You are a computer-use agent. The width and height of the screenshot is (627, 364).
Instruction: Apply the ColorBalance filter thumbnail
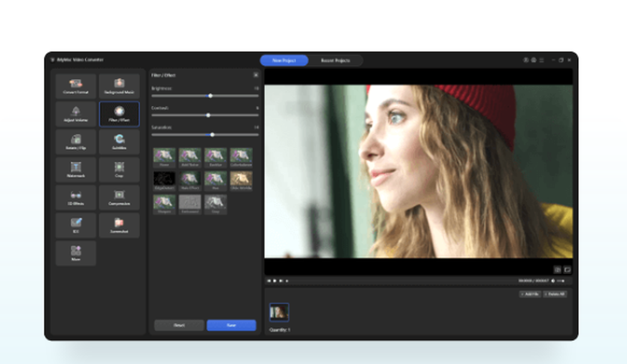coord(241,157)
